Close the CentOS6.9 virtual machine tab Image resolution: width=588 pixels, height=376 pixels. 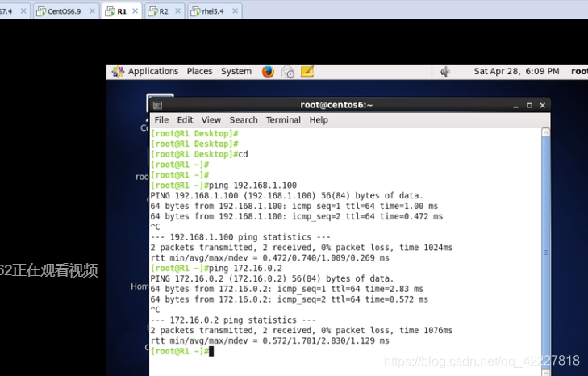pos(92,10)
